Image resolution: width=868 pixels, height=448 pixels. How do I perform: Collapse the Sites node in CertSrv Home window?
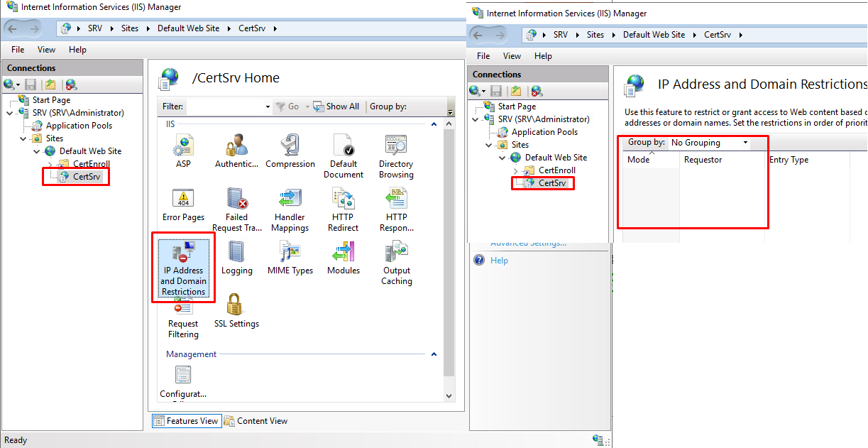[23, 138]
